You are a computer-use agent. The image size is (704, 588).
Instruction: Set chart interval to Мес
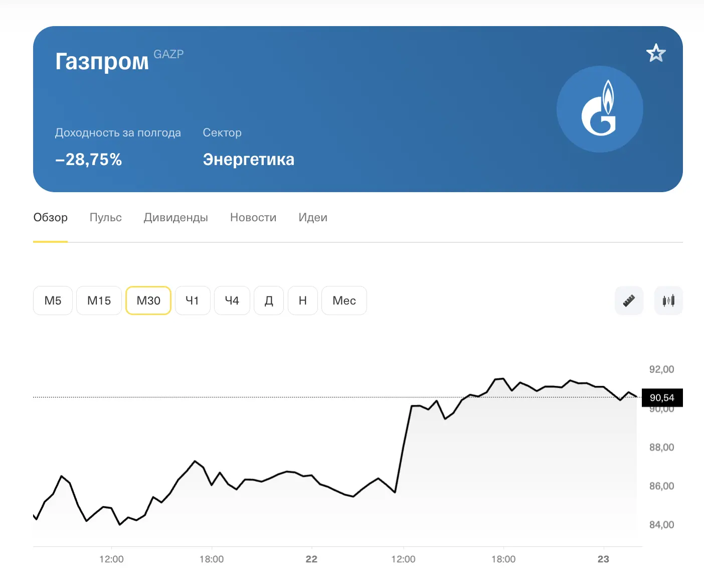coord(344,301)
